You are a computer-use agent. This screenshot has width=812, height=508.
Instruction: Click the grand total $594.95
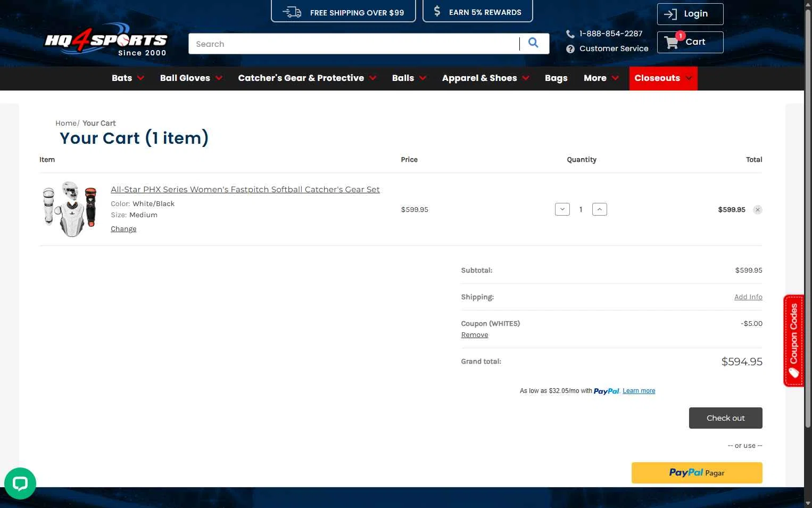pyautogui.click(x=742, y=362)
